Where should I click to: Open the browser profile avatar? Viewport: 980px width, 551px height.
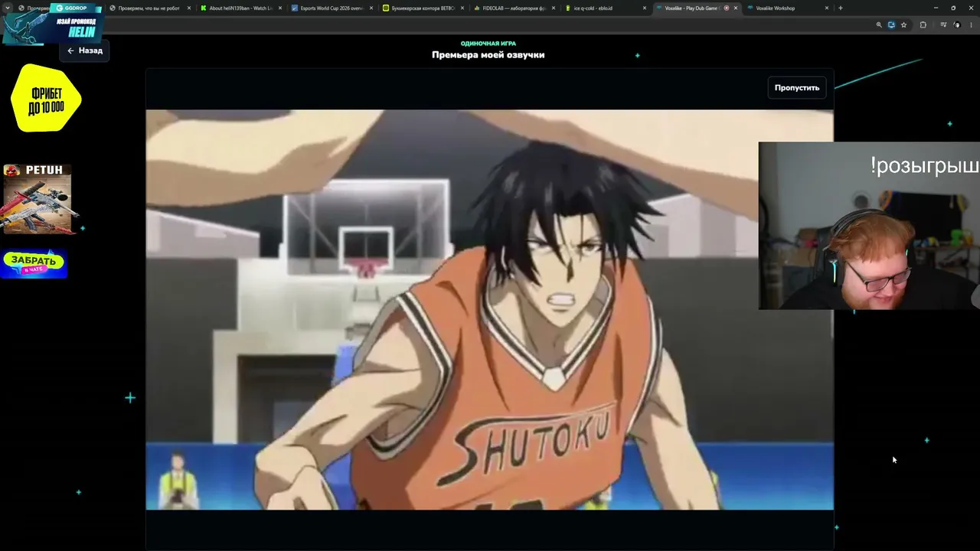956,24
